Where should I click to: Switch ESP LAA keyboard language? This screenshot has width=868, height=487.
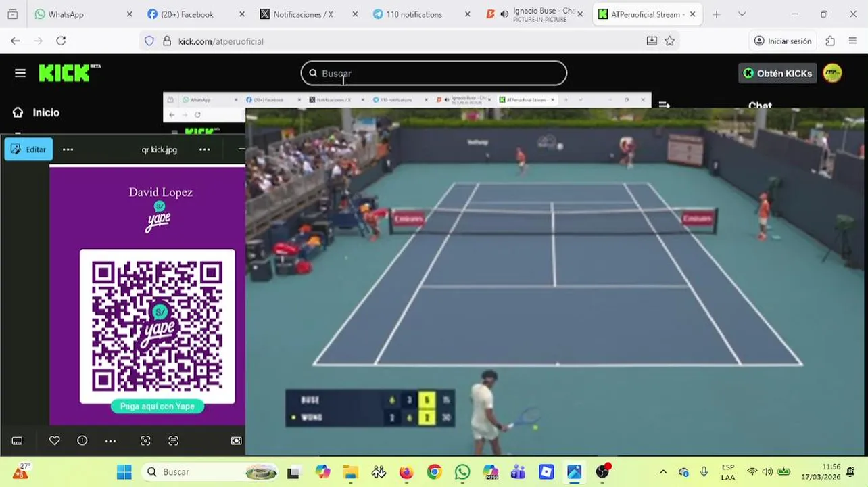[728, 472]
